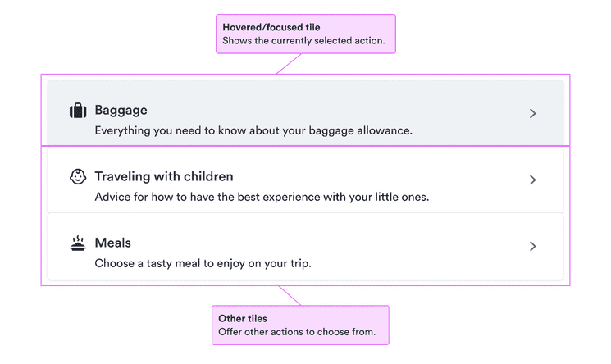Select the 'Hovered/focused tile' annotation heading
Viewport: 611px width, 364px height.
click(x=271, y=27)
